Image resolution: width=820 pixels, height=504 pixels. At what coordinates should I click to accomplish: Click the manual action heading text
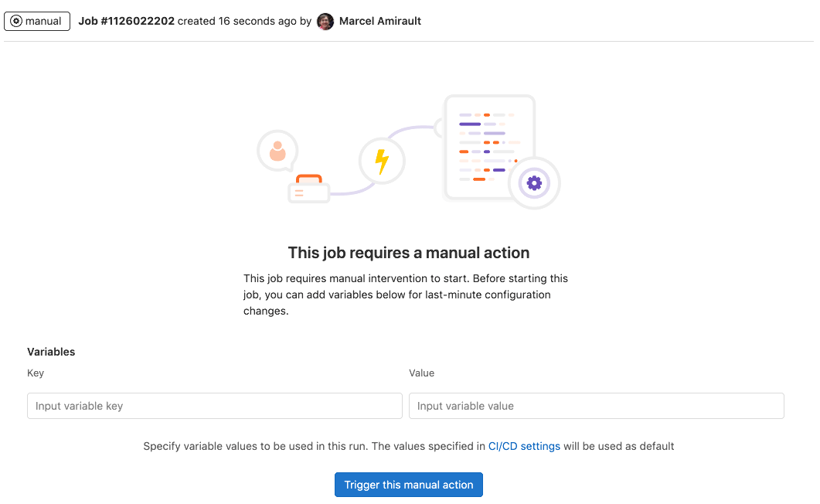click(x=408, y=253)
